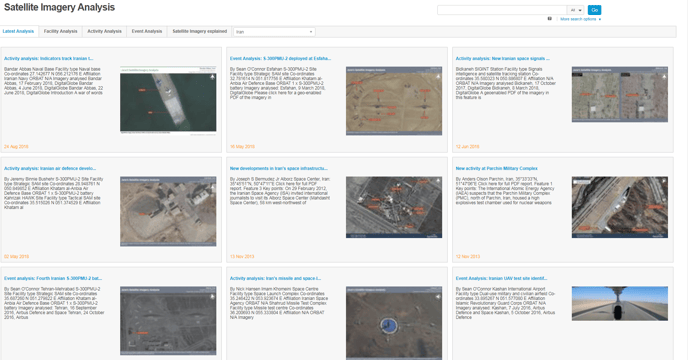Open 'Fourth Iranian S-300PMU-2' event analysis
Image resolution: width=688 pixels, height=360 pixels.
tap(53, 278)
